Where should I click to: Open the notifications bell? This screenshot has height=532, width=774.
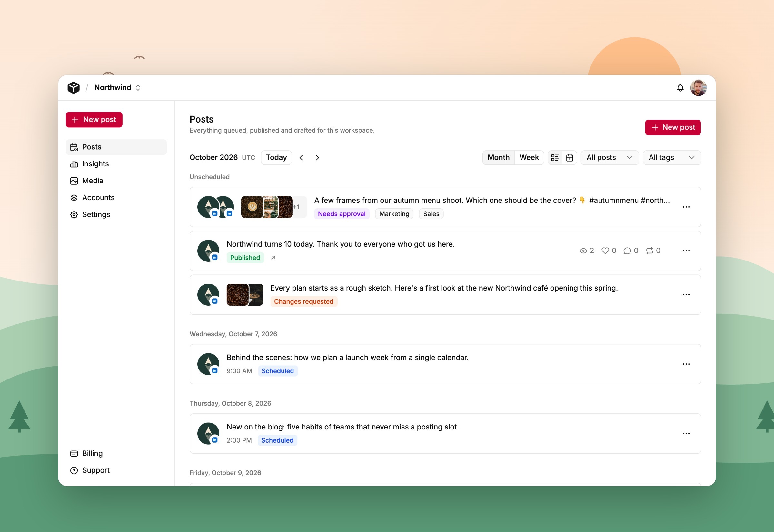pos(680,88)
